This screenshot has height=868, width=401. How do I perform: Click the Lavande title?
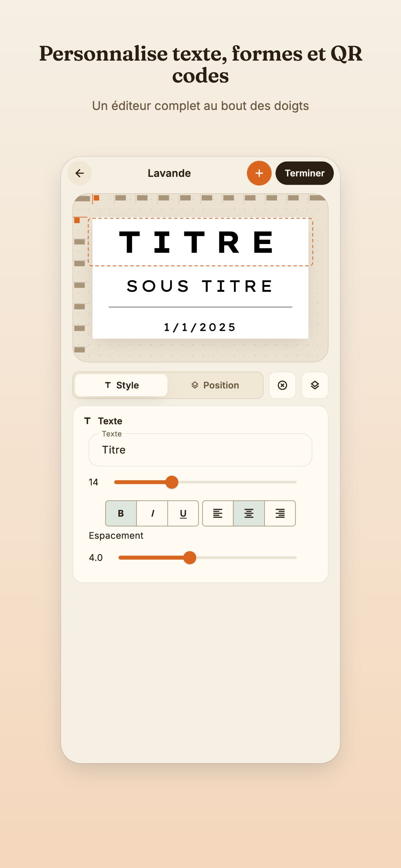(169, 173)
